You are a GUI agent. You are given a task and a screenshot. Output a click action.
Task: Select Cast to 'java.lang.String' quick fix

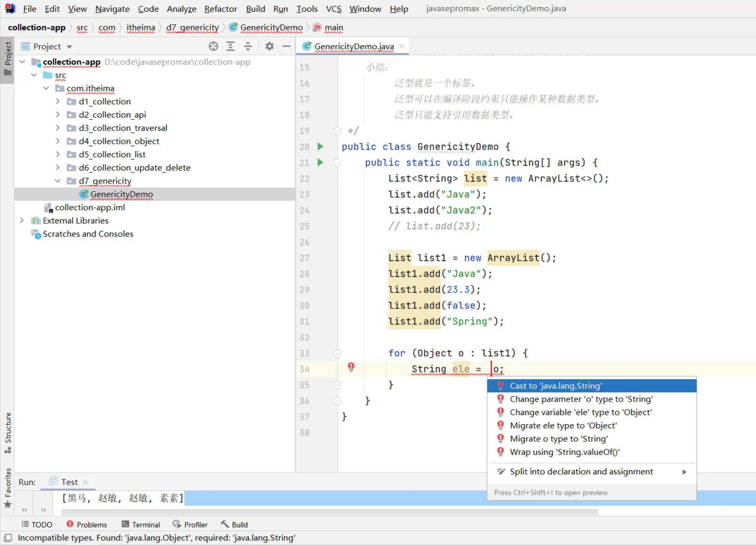coord(555,386)
